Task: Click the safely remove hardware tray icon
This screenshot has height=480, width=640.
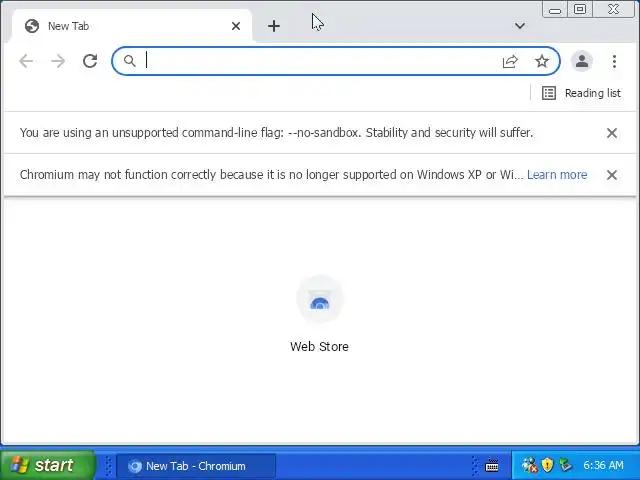Action: [x=566, y=465]
